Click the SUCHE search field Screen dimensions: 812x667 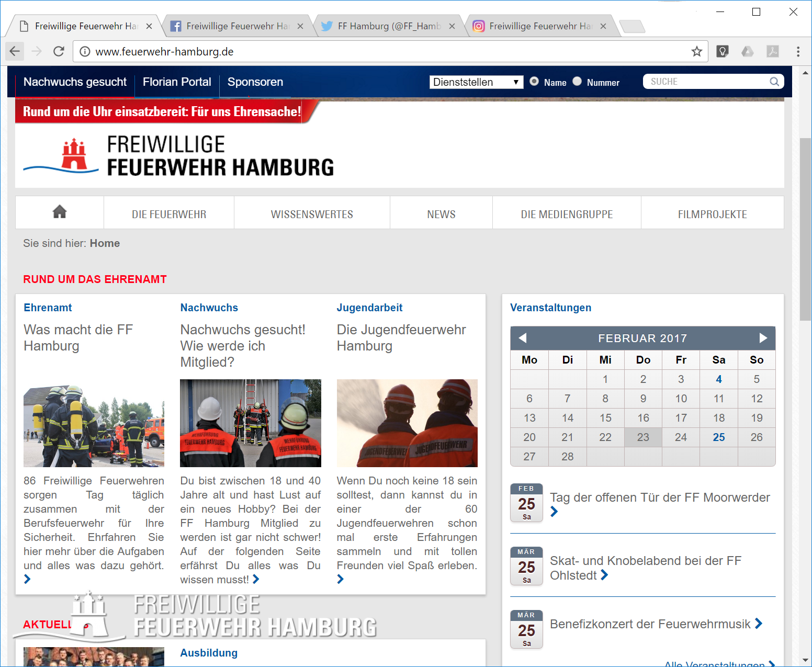pos(706,82)
